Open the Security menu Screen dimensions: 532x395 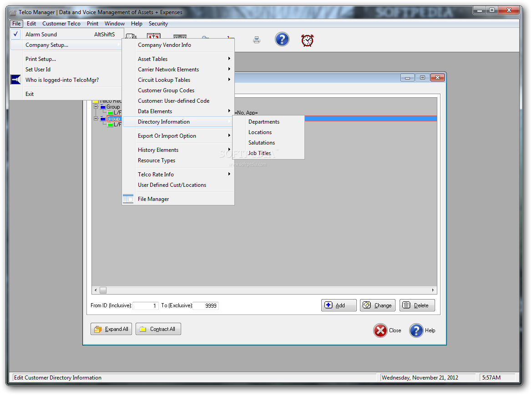click(x=158, y=23)
